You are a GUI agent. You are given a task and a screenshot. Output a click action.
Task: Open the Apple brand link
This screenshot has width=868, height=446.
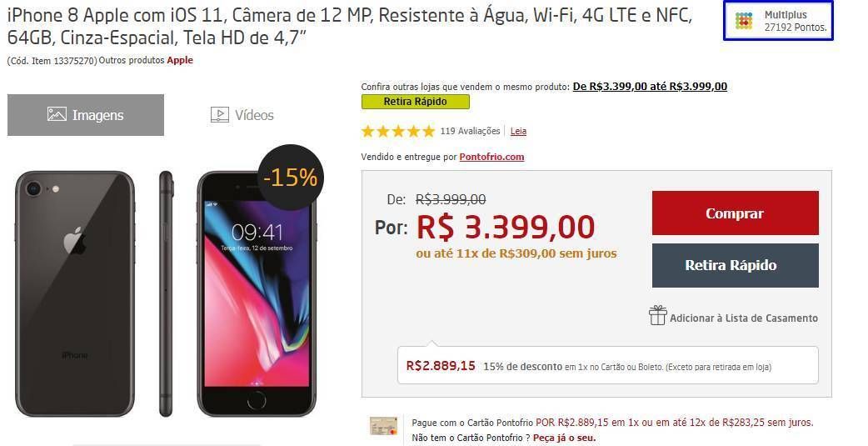[x=180, y=60]
